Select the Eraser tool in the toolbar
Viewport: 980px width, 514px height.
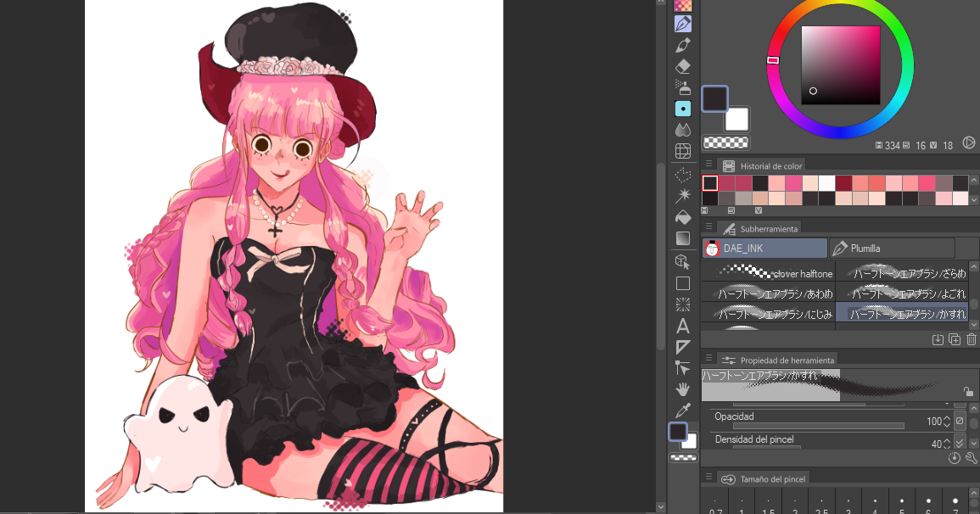pos(683,65)
